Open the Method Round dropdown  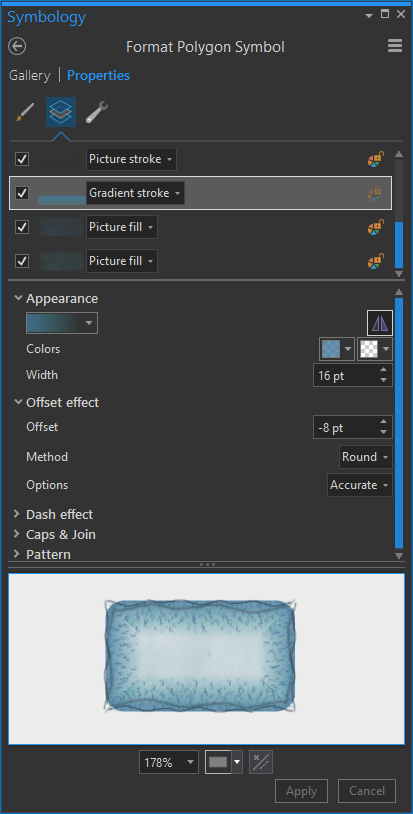tap(366, 457)
